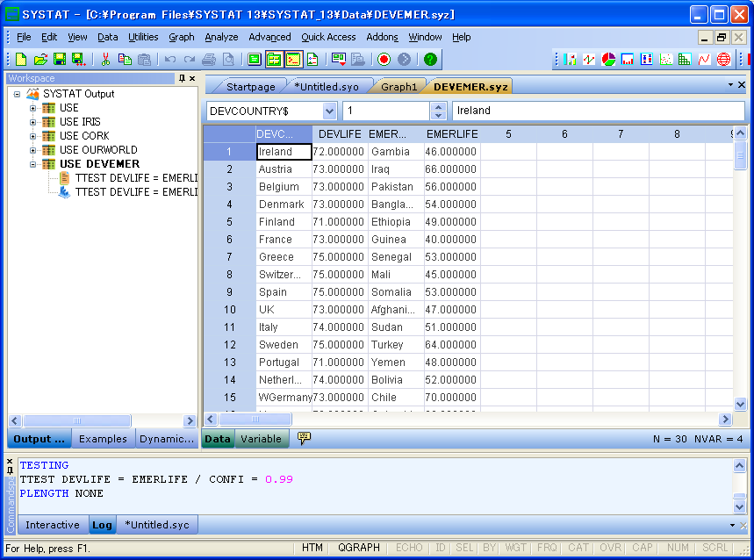Open the Quick Access menu
754x560 pixels.
click(328, 37)
